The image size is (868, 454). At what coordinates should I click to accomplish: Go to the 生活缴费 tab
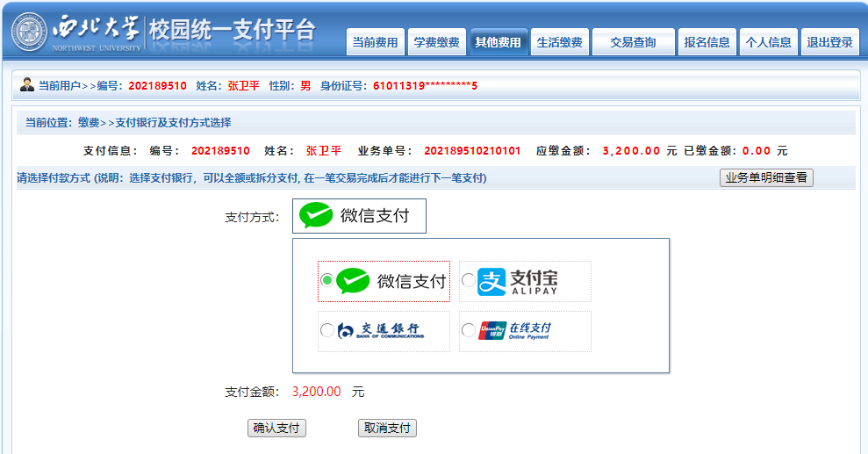tap(559, 42)
